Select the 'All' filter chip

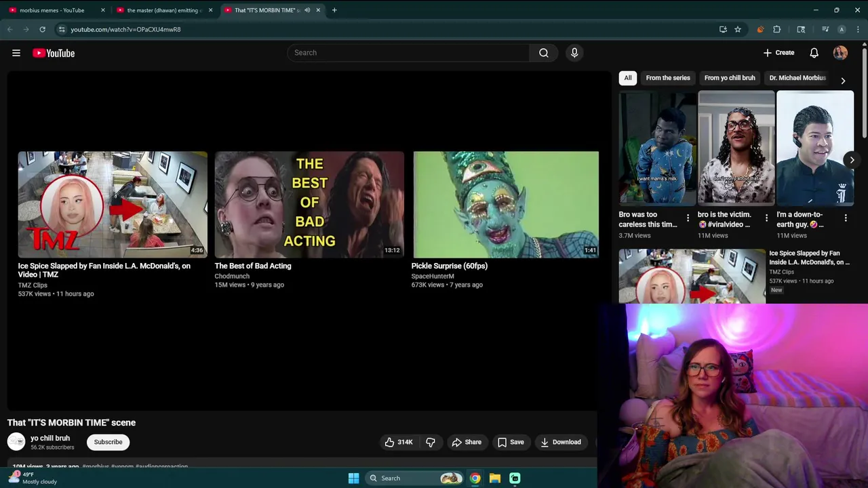[x=628, y=78]
